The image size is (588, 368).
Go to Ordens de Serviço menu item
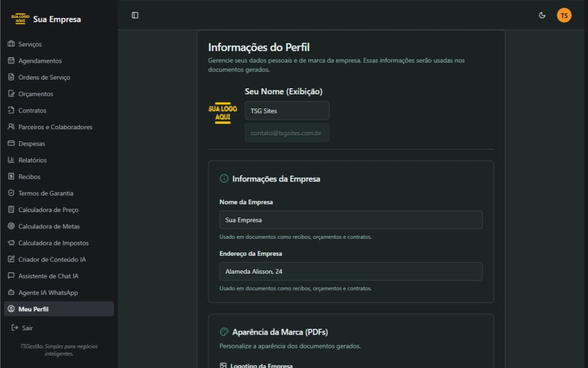coord(44,77)
